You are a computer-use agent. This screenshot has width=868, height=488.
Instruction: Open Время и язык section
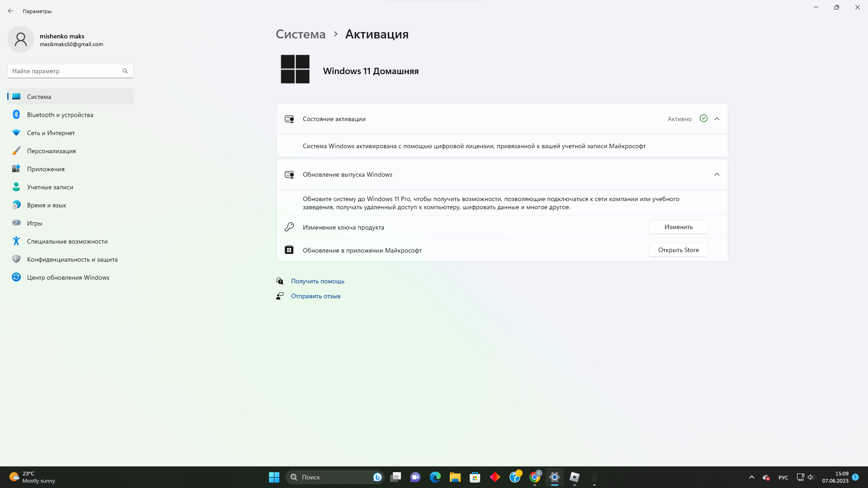71,205
